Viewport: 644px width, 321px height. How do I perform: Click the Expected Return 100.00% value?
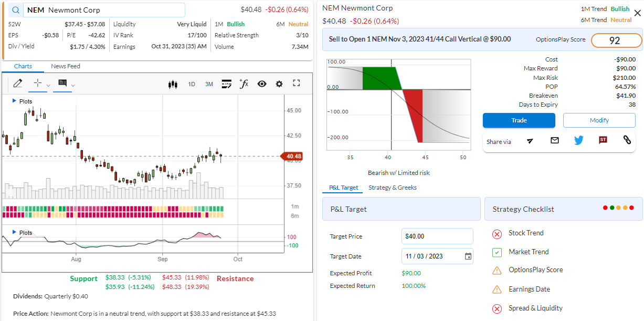click(x=414, y=286)
